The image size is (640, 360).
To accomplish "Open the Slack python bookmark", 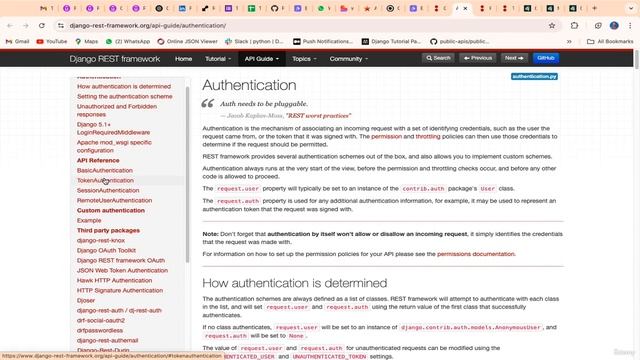I will [254, 41].
